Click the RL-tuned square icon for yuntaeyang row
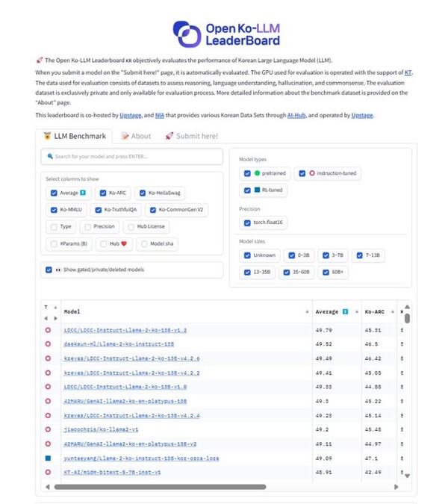Screen dimensions: 448x504 pos(48,458)
